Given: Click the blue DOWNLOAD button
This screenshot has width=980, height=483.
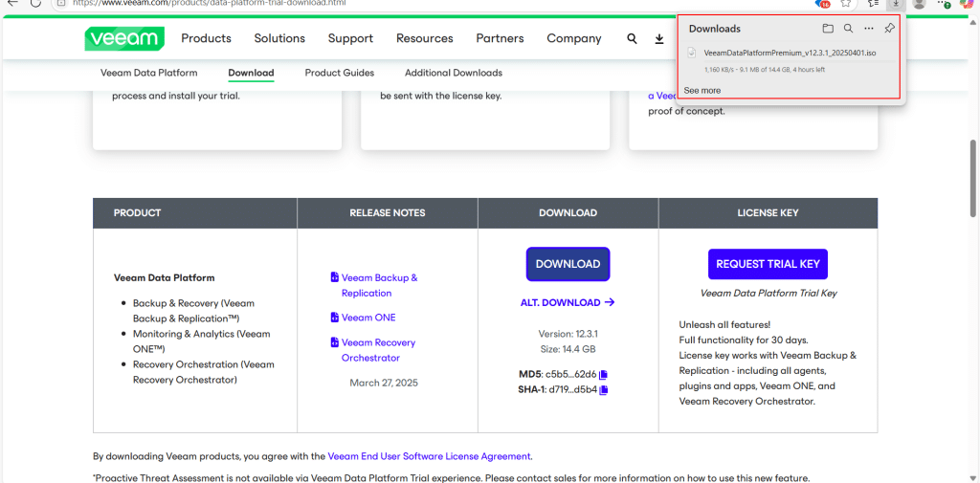Looking at the screenshot, I should pos(568,264).
